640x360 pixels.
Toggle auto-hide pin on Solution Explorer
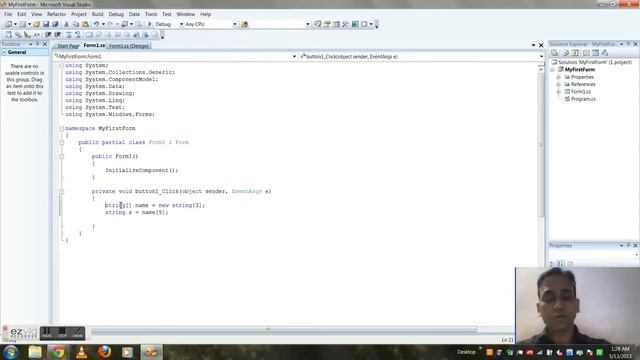pos(628,44)
